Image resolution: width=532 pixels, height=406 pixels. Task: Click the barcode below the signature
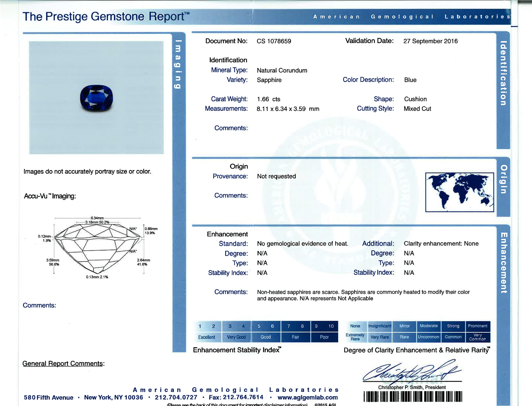click(412, 397)
